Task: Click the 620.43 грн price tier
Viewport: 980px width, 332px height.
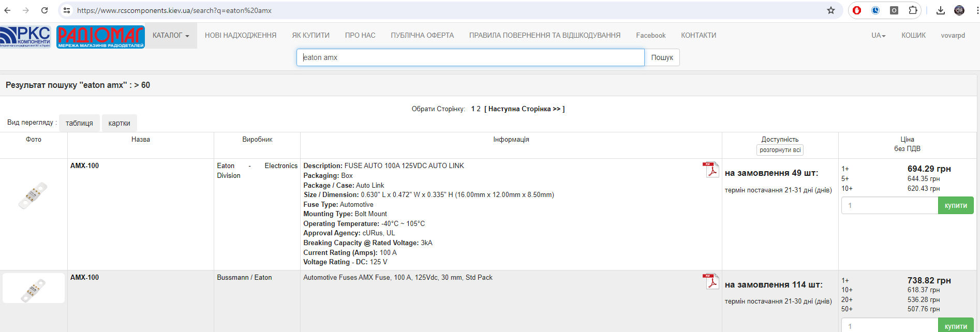Action: 924,189
